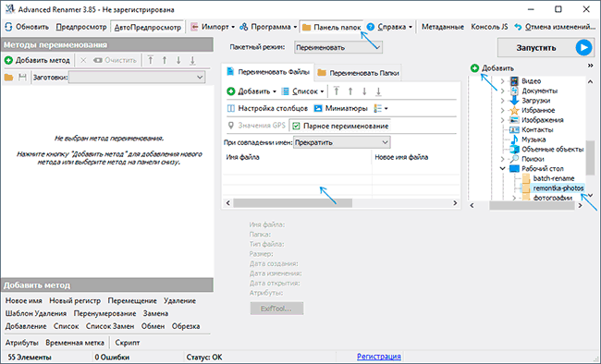Click the Имя файла column header
Viewport: 601px width, 364px height.
tap(297, 157)
